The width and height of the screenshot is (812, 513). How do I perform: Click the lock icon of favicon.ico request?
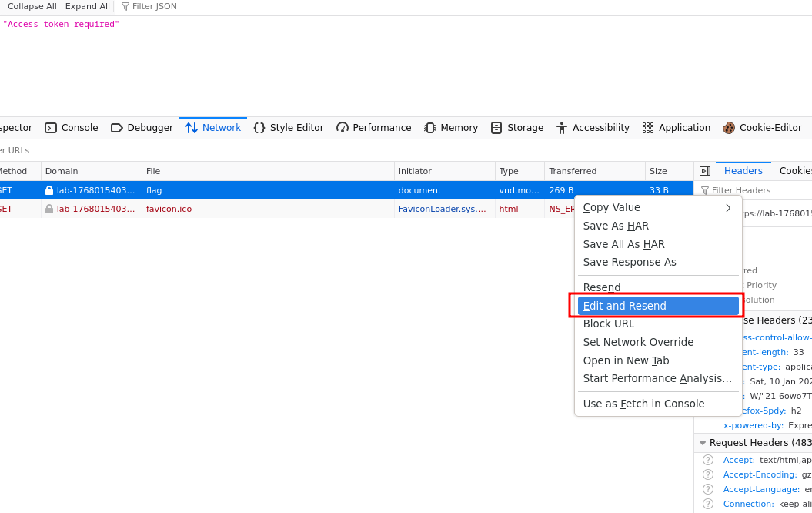click(x=49, y=209)
